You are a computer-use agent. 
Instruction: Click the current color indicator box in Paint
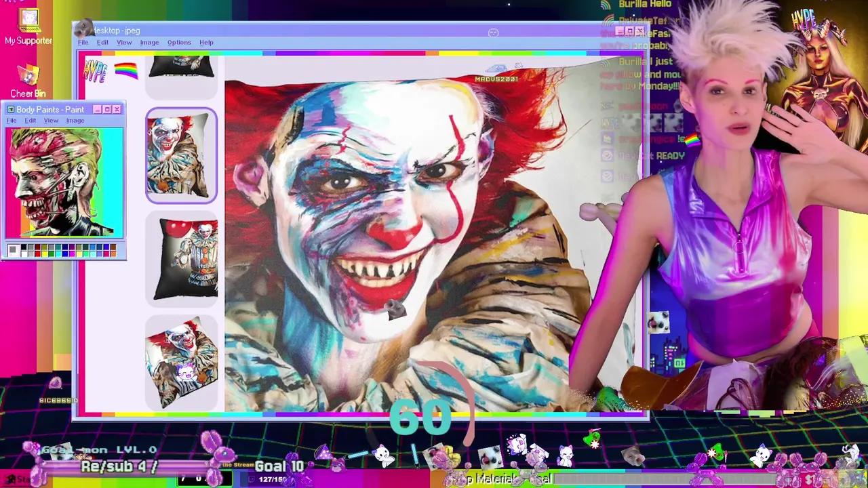[x=14, y=251]
